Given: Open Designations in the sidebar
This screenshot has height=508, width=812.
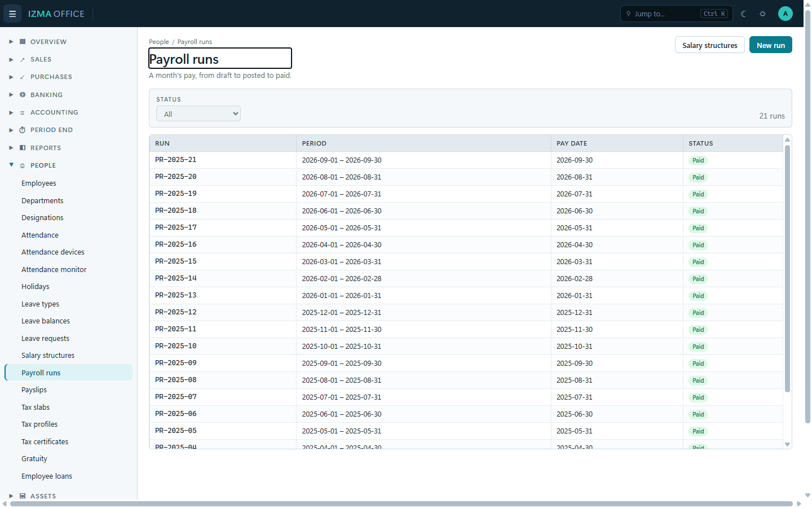Looking at the screenshot, I should 68,218.
